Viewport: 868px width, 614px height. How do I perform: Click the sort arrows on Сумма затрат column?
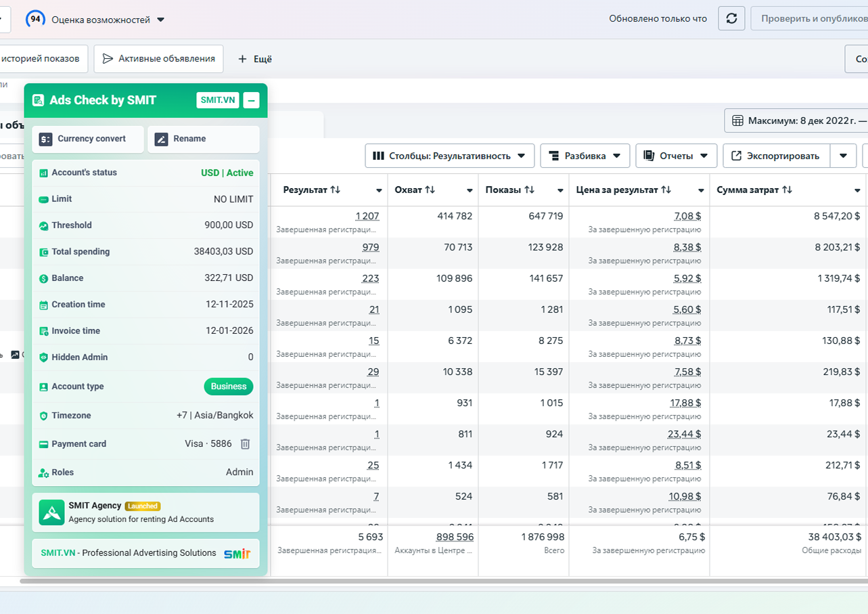click(x=787, y=190)
